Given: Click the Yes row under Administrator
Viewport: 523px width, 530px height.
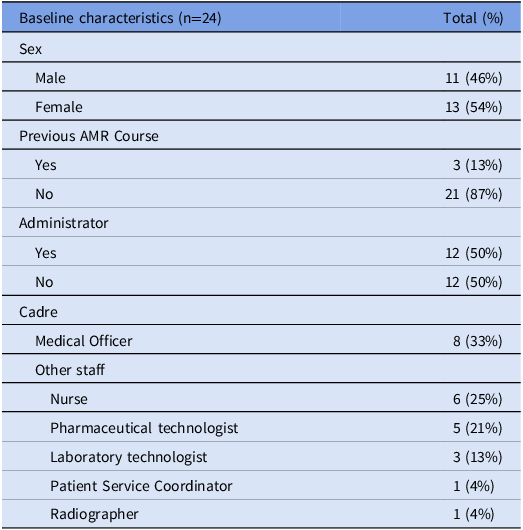Looking at the screenshot, I should [x=261, y=251].
